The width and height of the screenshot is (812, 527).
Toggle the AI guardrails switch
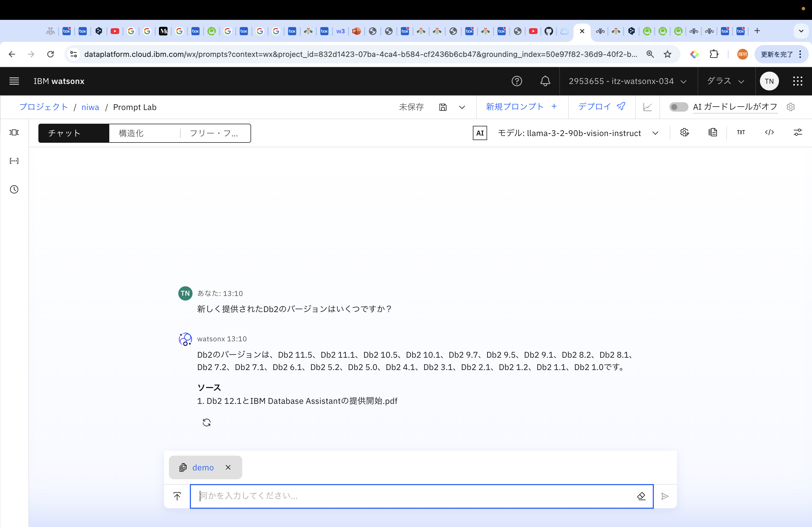click(678, 107)
